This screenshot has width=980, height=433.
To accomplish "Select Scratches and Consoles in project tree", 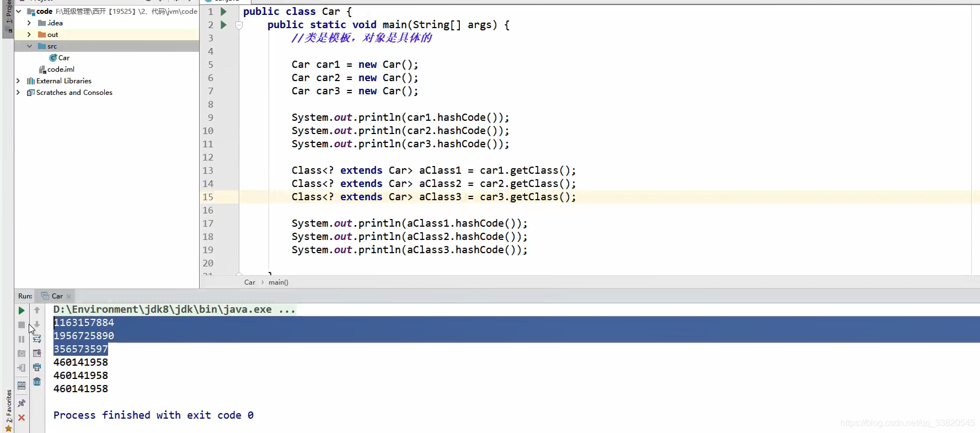I will coord(69,92).
